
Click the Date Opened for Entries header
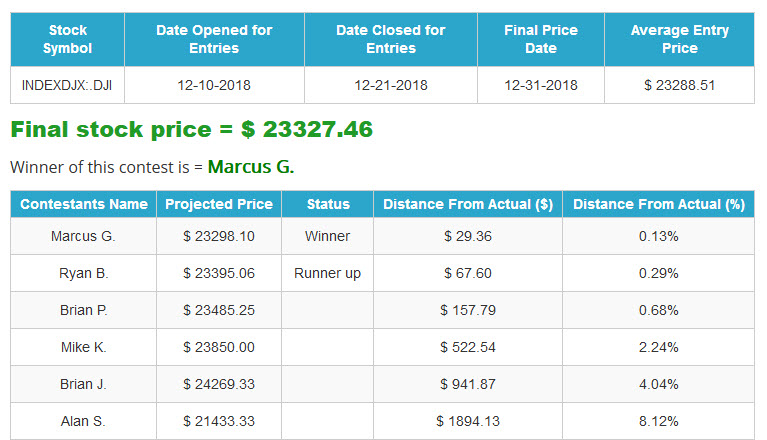coord(214,39)
